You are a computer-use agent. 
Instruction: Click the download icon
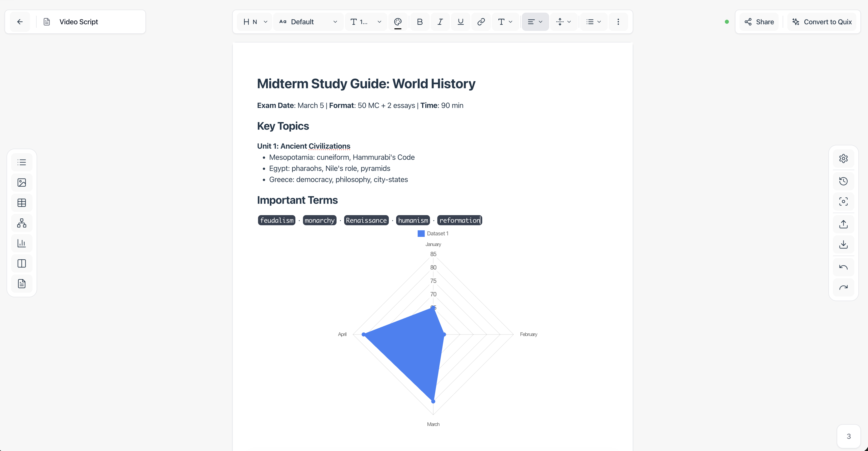coord(843,244)
